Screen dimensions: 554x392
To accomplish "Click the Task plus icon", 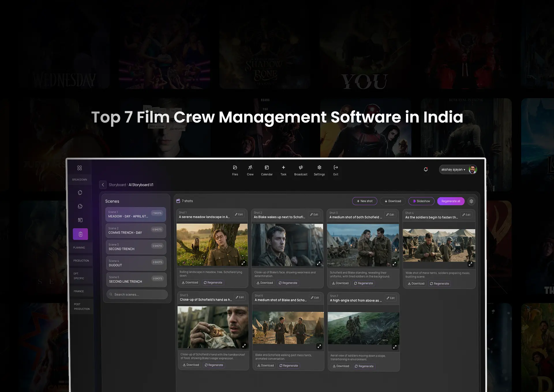I will [x=283, y=167].
